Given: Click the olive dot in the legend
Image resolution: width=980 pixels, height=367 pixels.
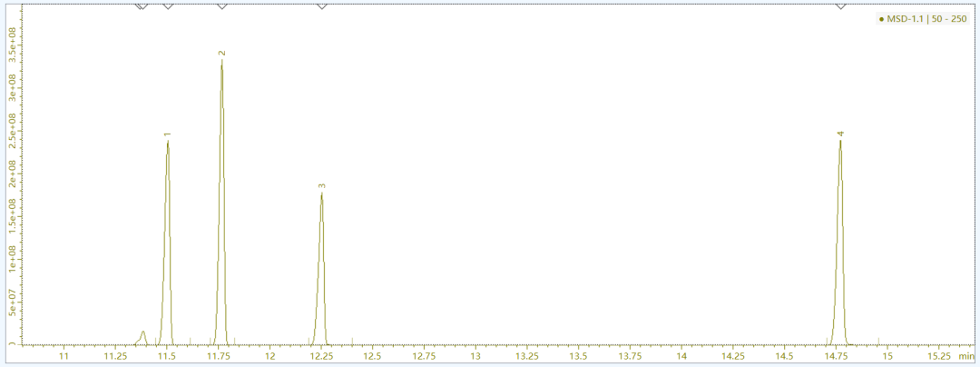Looking at the screenshot, I should [x=881, y=19].
